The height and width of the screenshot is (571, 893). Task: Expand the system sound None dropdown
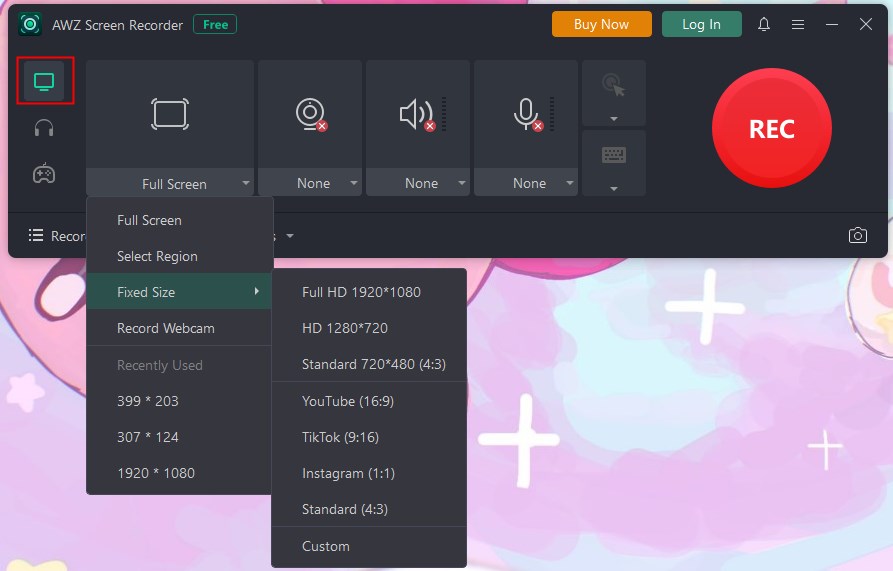[x=462, y=183]
